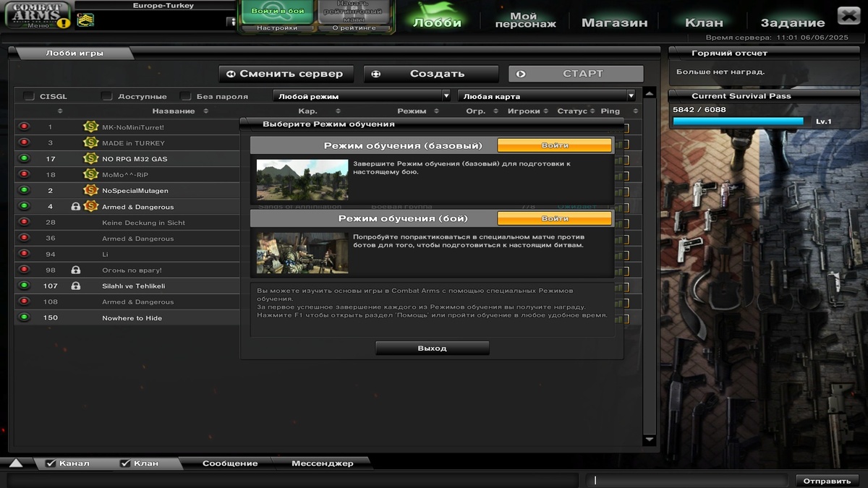Image resolution: width=868 pixels, height=488 pixels.
Task: Open the Клан tab in top navigation
Action: tap(703, 22)
